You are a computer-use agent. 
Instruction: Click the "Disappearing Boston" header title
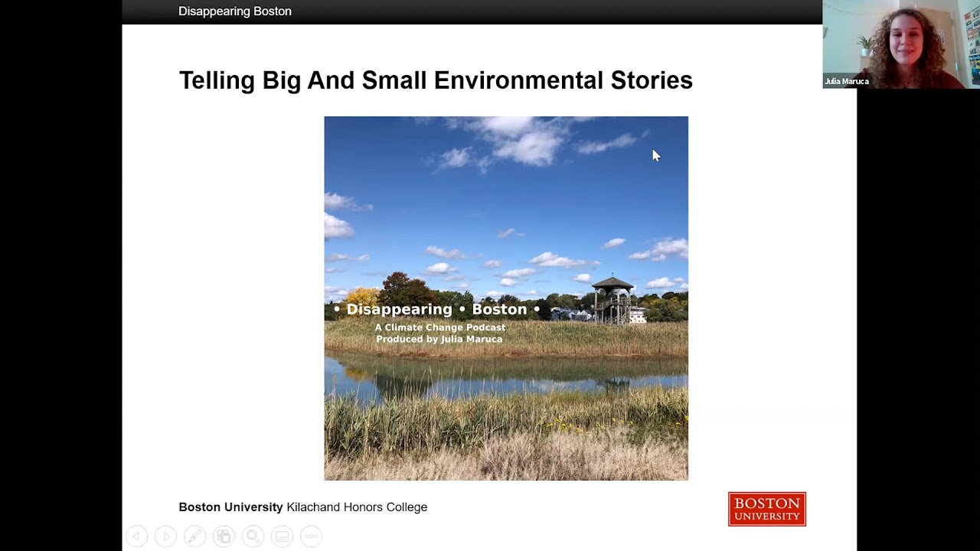(x=235, y=11)
